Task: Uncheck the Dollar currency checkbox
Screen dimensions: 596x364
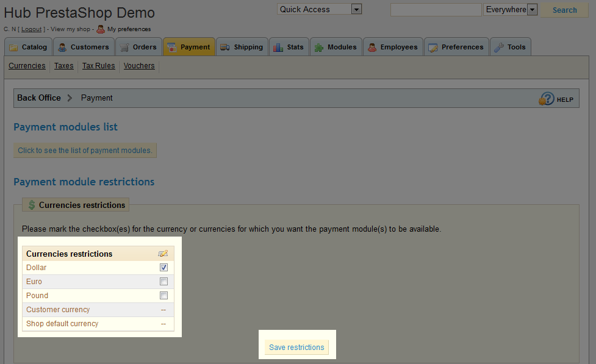Action: 163,268
